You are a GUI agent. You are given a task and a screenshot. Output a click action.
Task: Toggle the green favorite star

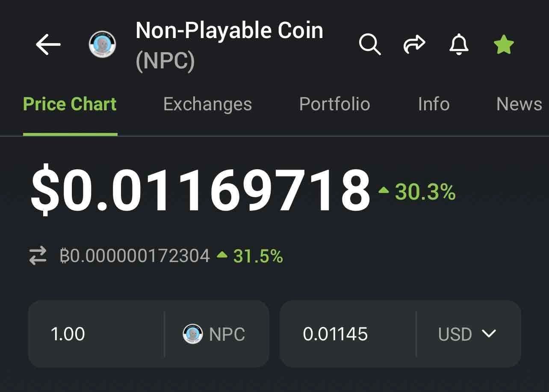click(x=504, y=44)
